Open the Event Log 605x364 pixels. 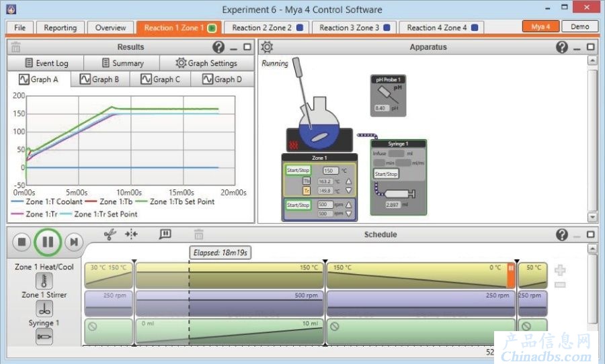[46, 63]
